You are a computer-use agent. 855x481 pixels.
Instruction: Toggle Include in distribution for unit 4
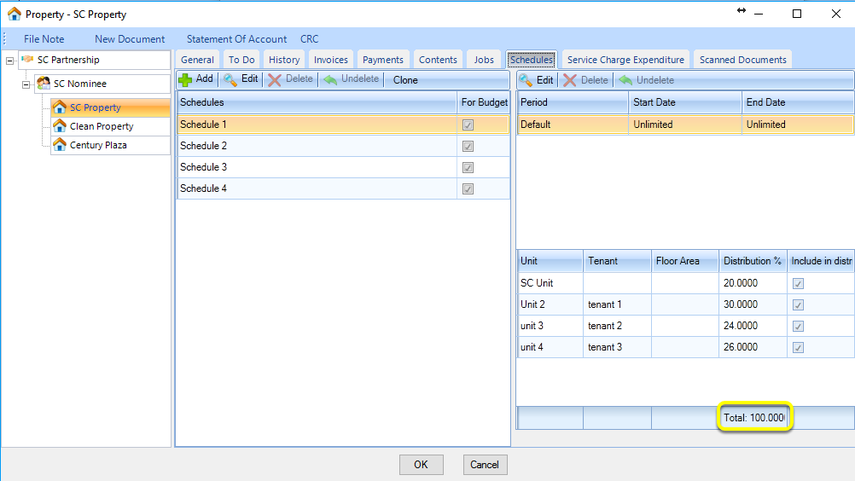pyautogui.click(x=798, y=347)
